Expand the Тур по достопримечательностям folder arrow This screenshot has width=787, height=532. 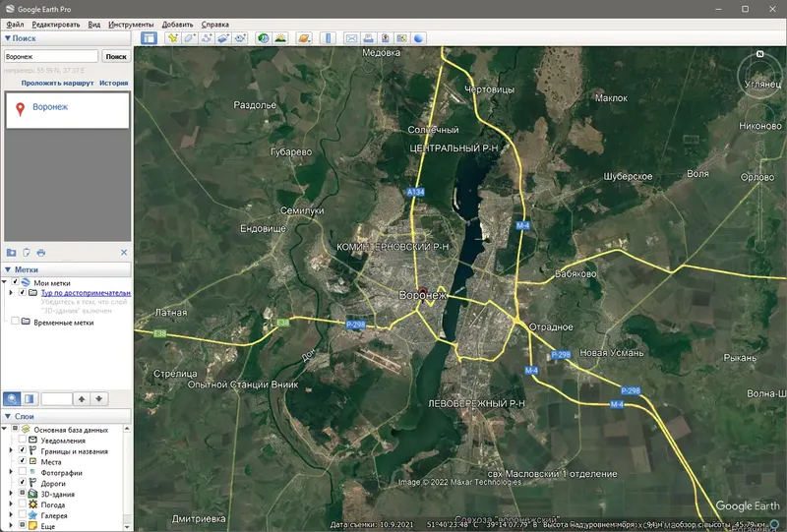pyautogui.click(x=11, y=292)
